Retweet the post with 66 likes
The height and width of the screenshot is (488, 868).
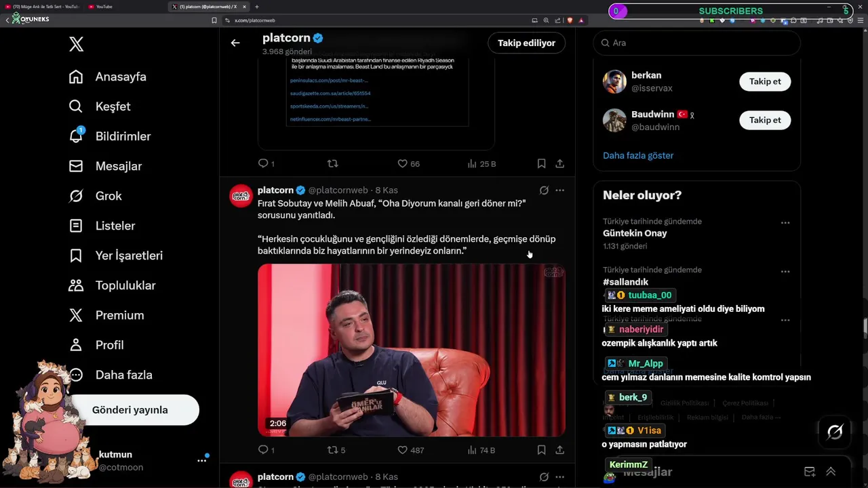tap(332, 163)
